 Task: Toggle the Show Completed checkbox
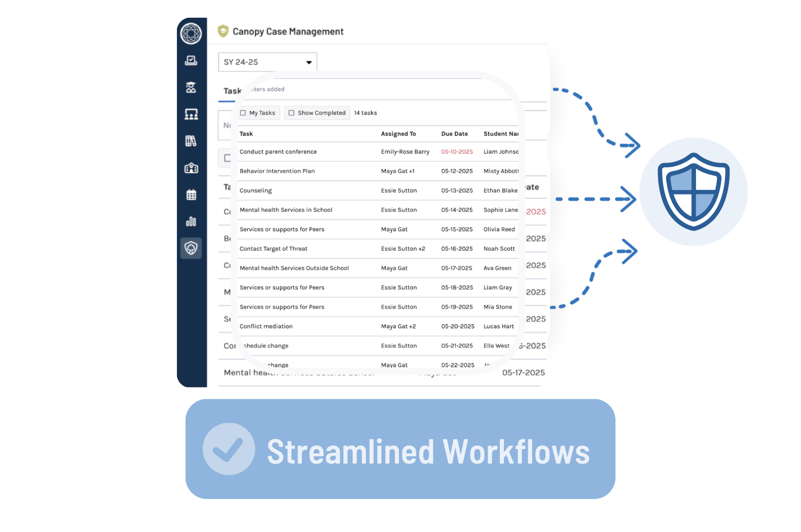coord(292,113)
